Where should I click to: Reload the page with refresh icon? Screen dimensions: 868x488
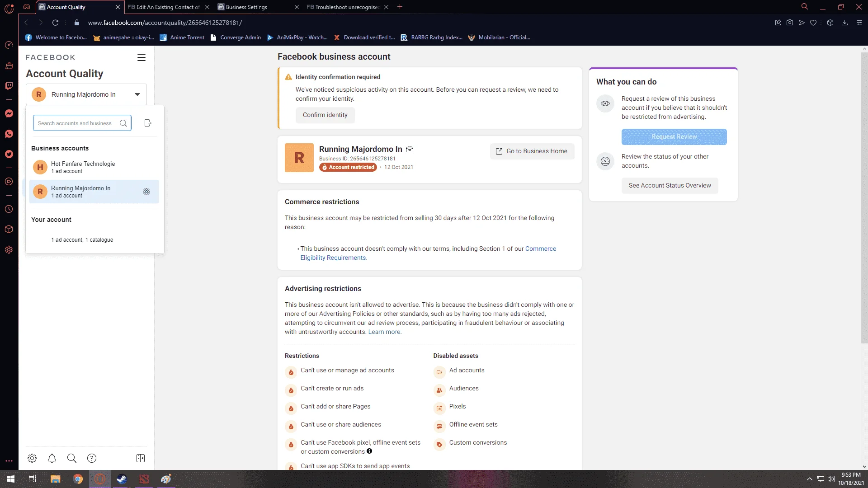(55, 23)
